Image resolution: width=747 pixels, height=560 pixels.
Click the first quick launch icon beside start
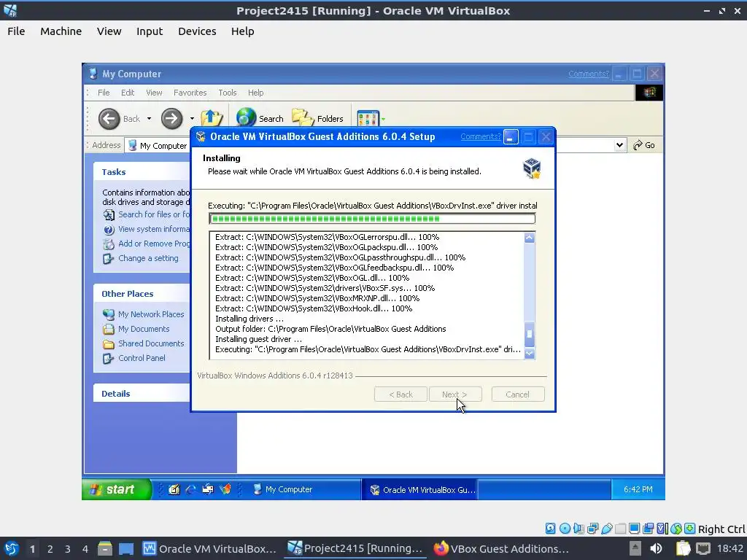coord(174,489)
